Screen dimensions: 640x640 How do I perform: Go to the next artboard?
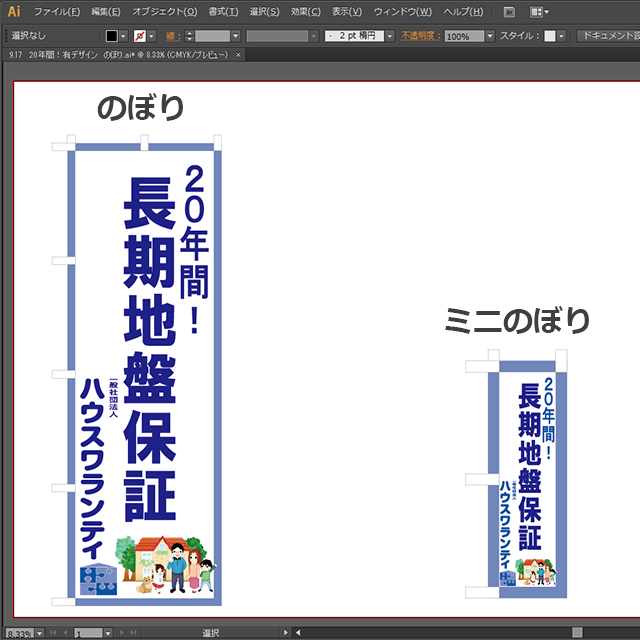tap(121, 633)
